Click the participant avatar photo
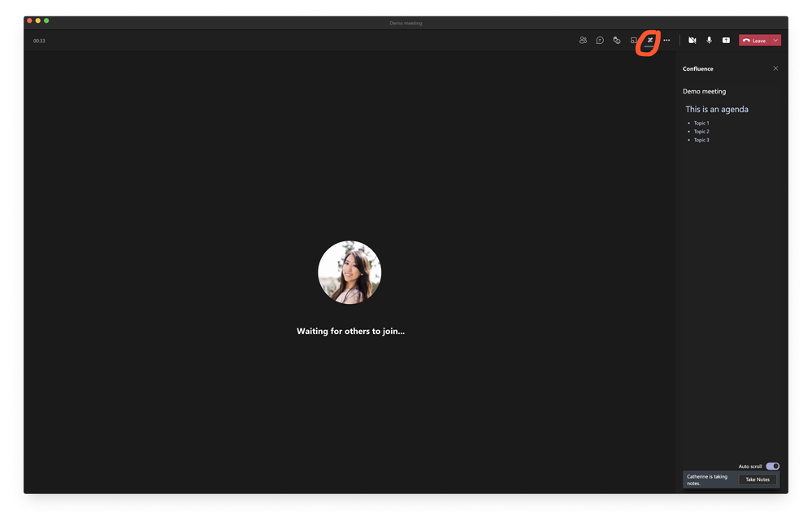Image resolution: width=812 pixels, height=525 pixels. point(350,272)
